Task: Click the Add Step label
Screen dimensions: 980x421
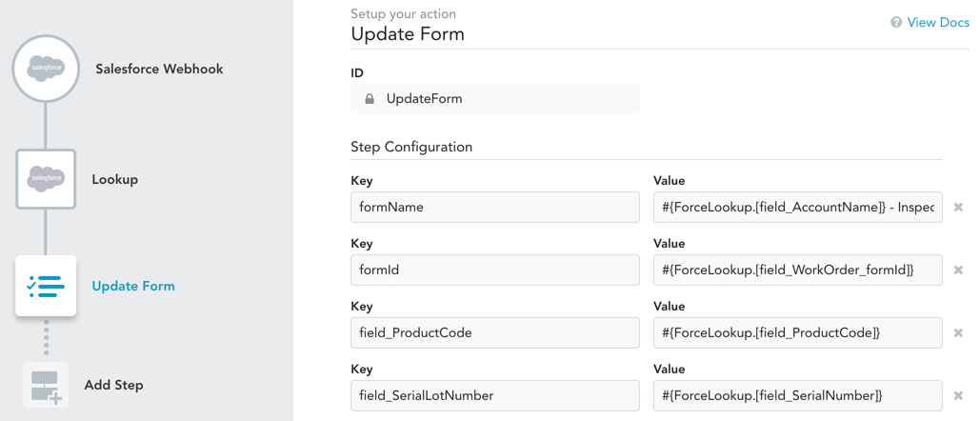Action: (x=114, y=385)
